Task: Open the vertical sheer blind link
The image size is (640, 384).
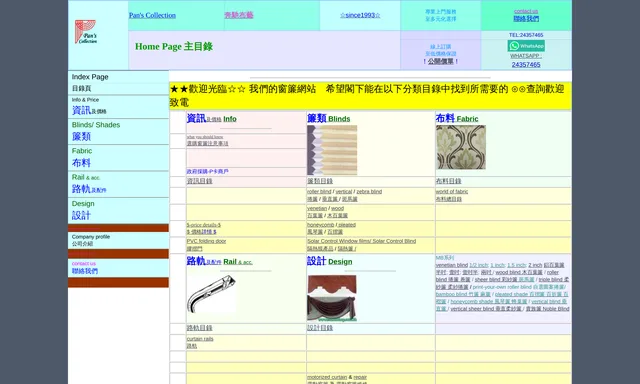Action: tap(486, 309)
